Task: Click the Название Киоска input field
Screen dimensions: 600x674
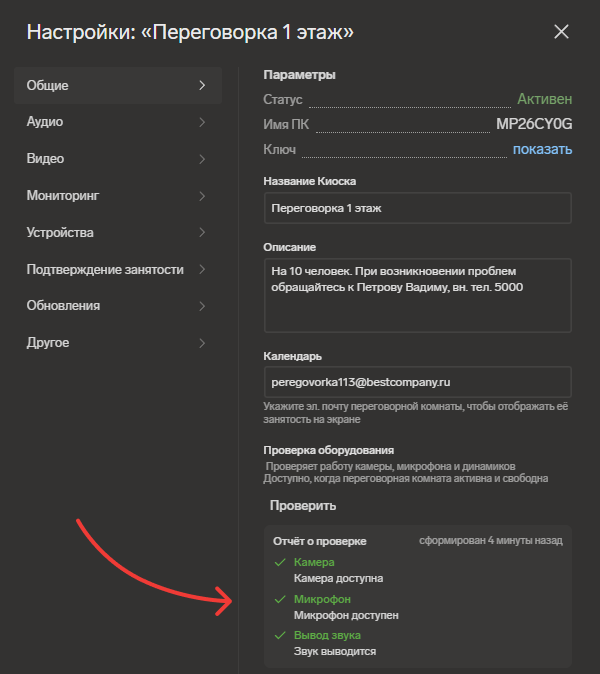Action: tap(418, 208)
